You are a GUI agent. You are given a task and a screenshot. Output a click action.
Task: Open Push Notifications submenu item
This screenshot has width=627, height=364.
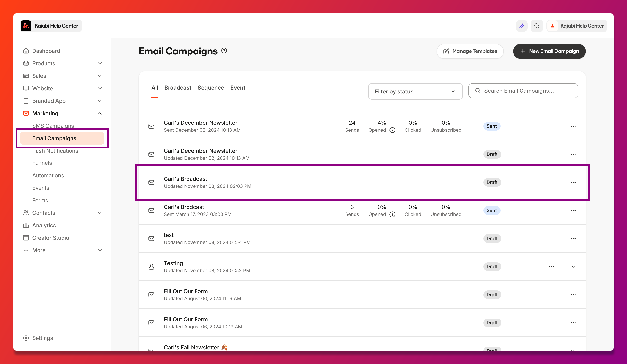point(55,151)
